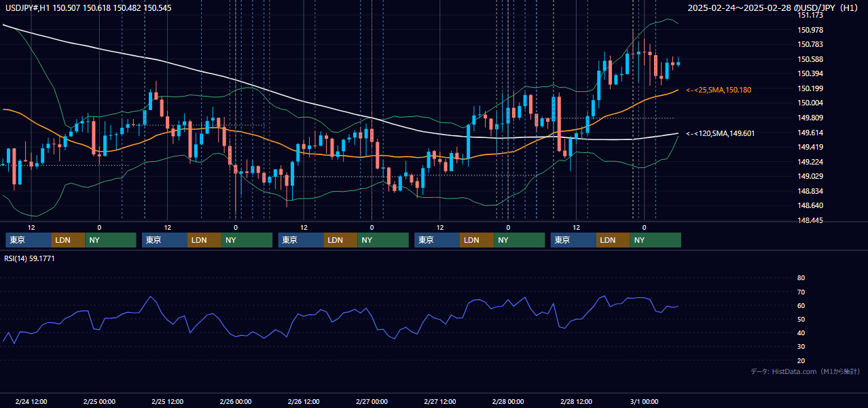Image resolution: width=868 pixels, height=408 pixels.
Task: Click the 120 SMA 149.601 label
Action: (721, 133)
